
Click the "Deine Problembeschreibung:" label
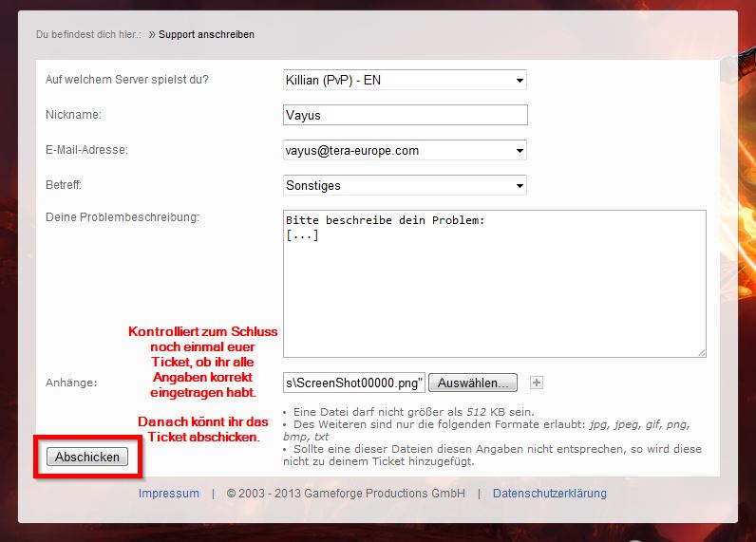point(122,217)
